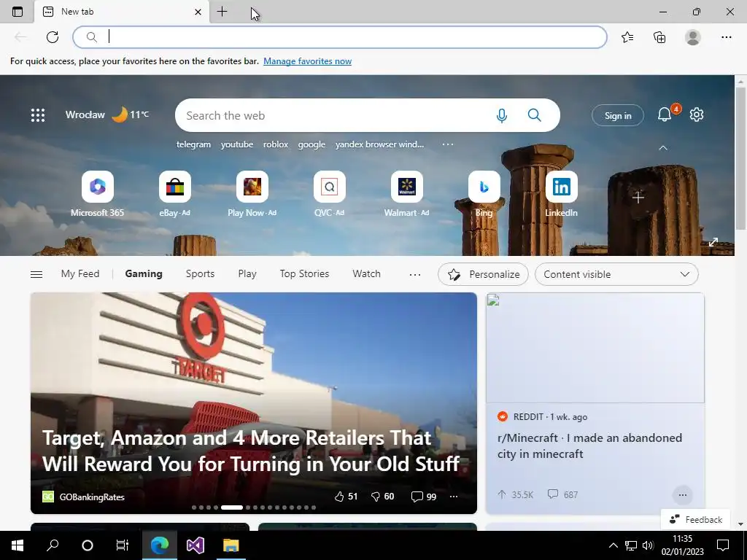Focus the browser address bar
Viewport: 747px width, 560px height.
click(x=340, y=37)
